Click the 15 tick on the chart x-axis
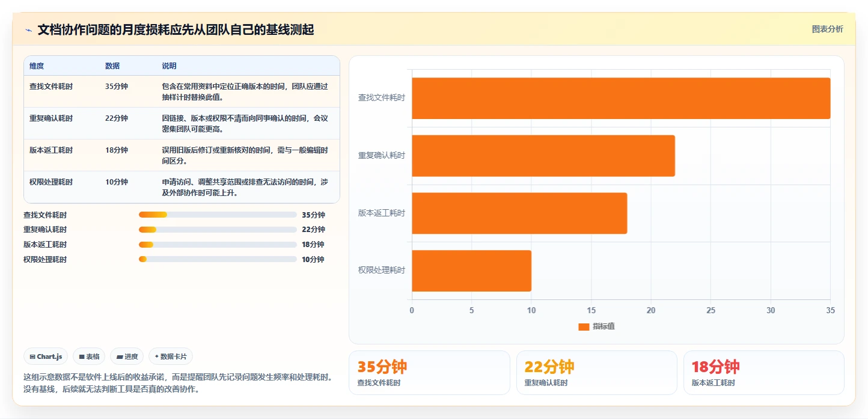Image resolution: width=868 pixels, height=419 pixels. 591,311
